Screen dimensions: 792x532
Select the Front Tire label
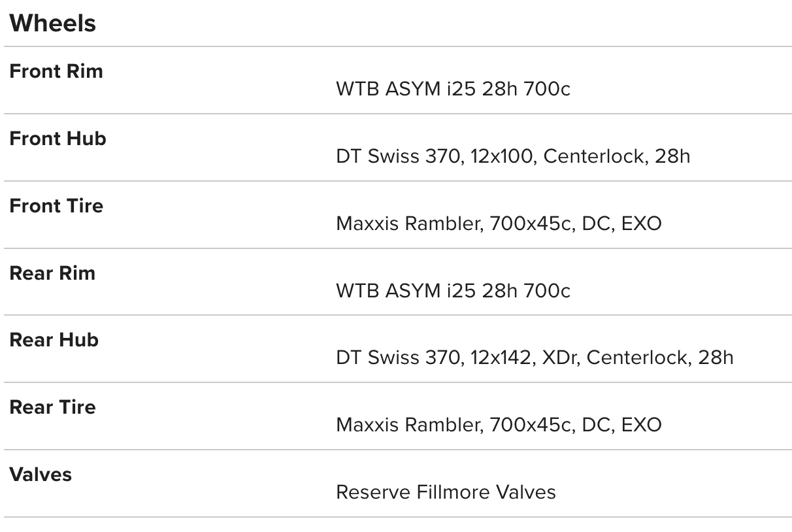pyautogui.click(x=56, y=206)
